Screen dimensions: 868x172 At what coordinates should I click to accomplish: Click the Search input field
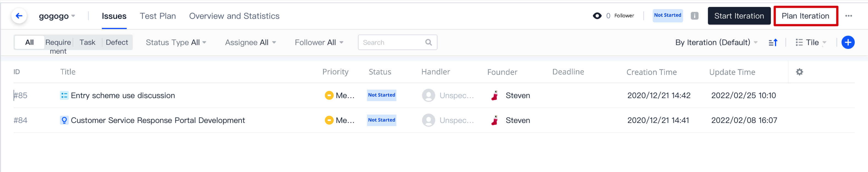pos(393,42)
